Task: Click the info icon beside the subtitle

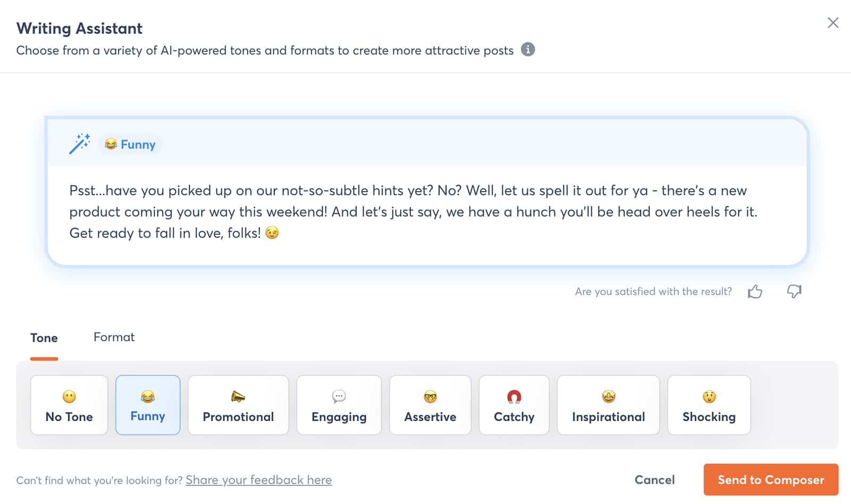Action: [528, 49]
